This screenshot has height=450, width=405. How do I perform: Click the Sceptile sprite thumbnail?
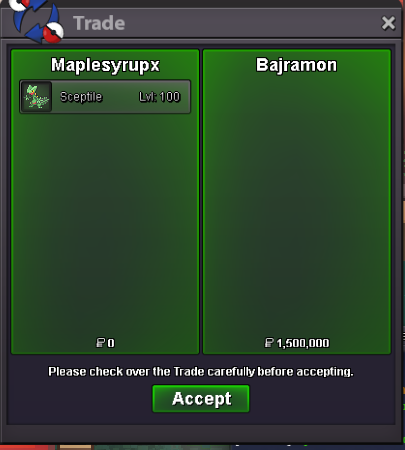pos(36,97)
